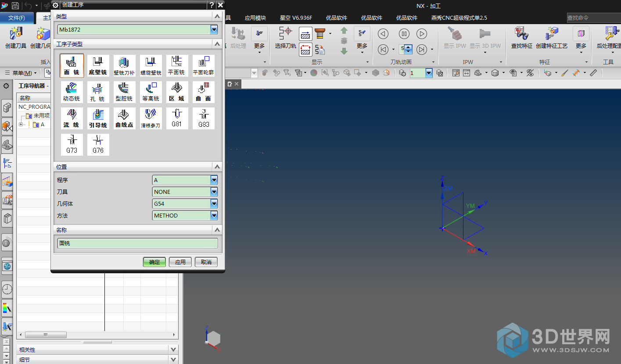Choose the 壁铣刀补 operation subtype
Screen dimensions: 621x364
point(125,66)
